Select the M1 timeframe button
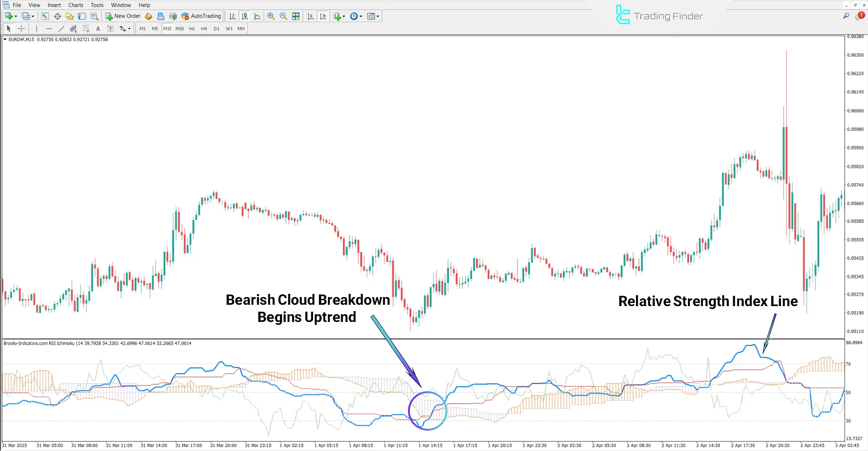This screenshot has height=451, width=868. tap(142, 29)
